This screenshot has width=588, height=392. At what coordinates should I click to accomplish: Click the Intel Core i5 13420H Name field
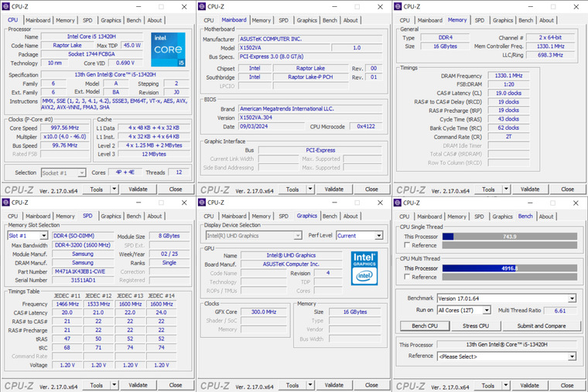91,36
